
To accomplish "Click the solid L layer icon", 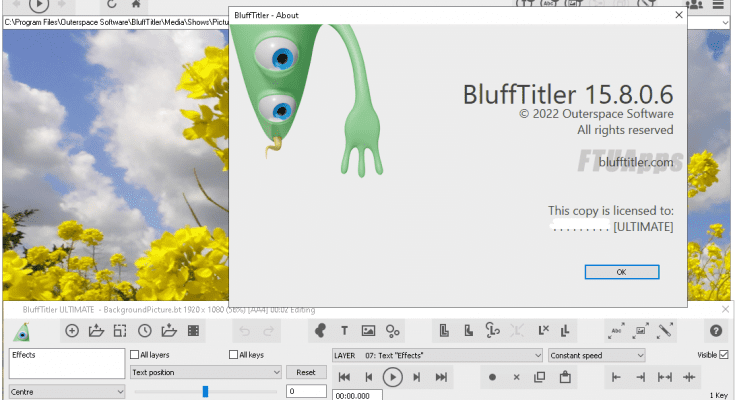I will coord(468,331).
